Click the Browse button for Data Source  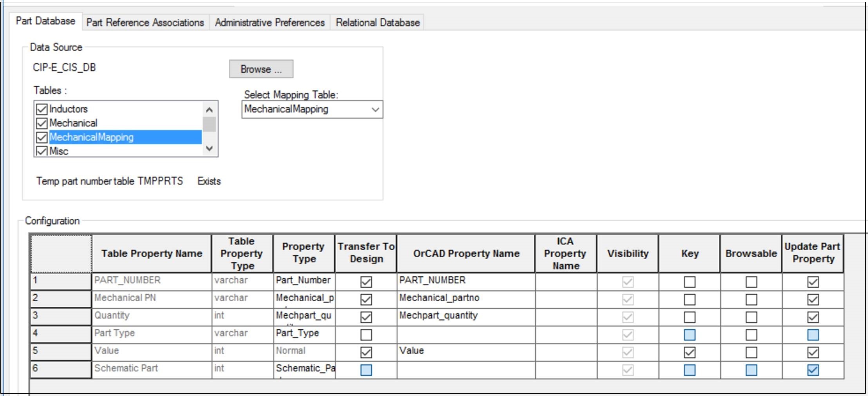(x=260, y=69)
